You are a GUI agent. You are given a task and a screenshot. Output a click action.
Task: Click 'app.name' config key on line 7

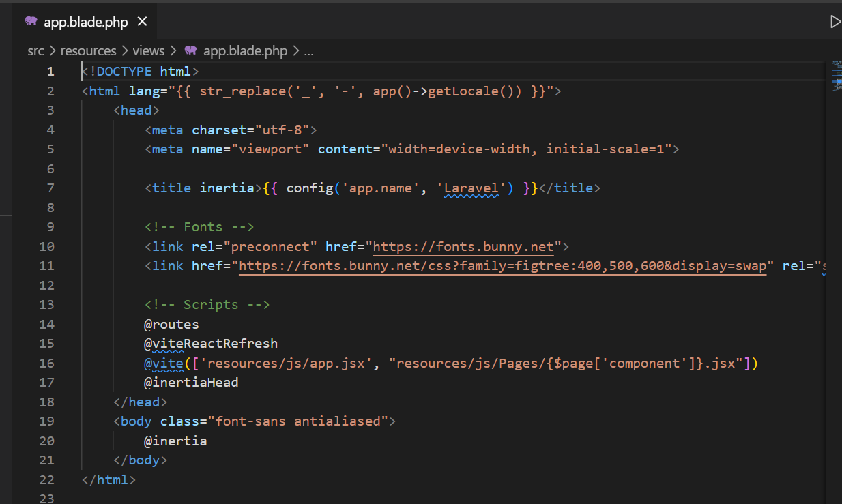click(381, 188)
